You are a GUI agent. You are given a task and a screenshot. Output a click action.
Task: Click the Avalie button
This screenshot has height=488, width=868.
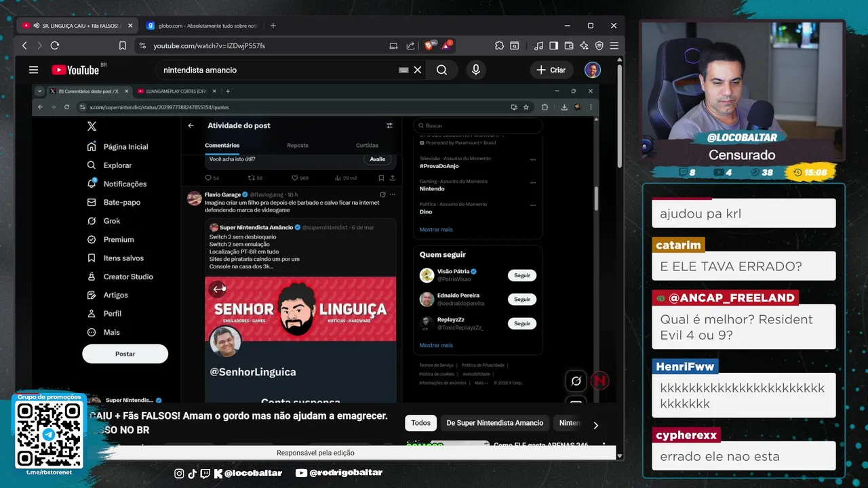coord(378,159)
